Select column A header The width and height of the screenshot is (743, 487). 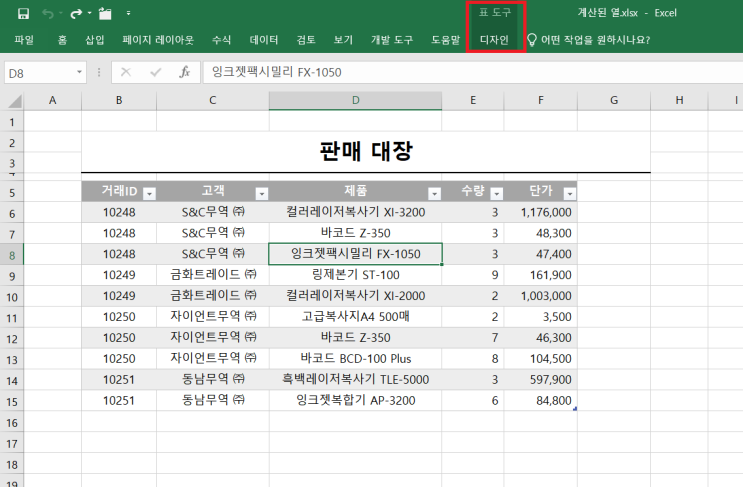click(53, 100)
